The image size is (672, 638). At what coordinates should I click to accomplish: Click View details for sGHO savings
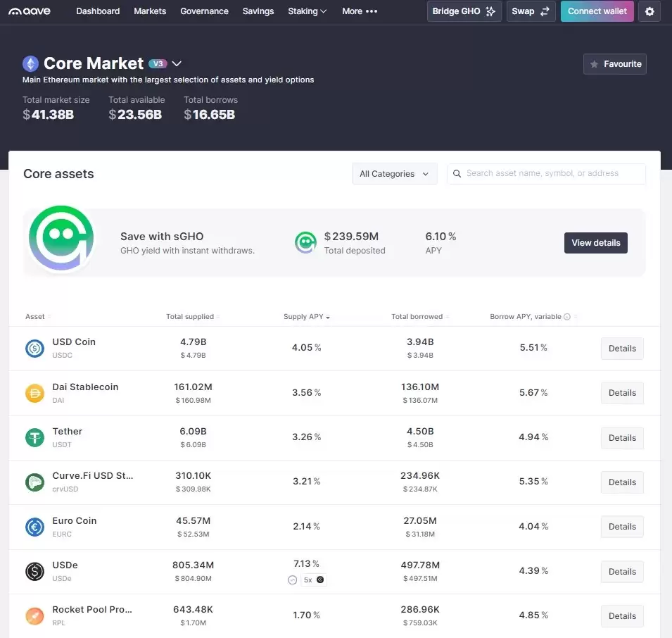click(595, 242)
